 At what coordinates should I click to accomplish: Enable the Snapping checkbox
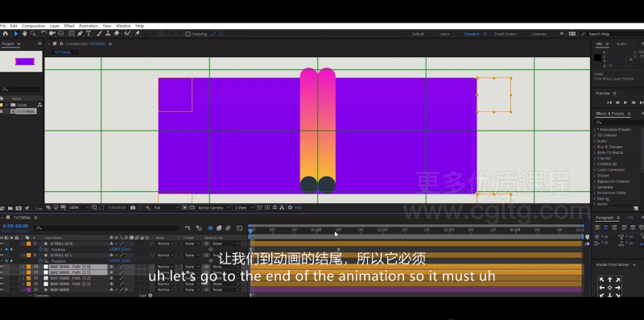[x=188, y=34]
